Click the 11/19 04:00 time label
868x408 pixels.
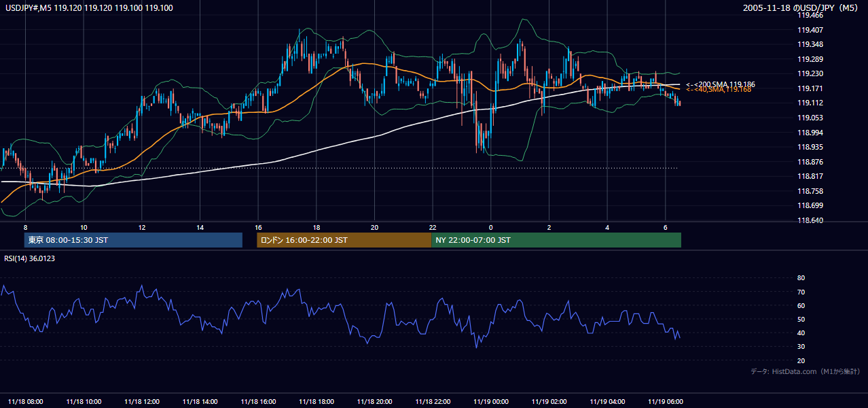[x=608, y=401]
